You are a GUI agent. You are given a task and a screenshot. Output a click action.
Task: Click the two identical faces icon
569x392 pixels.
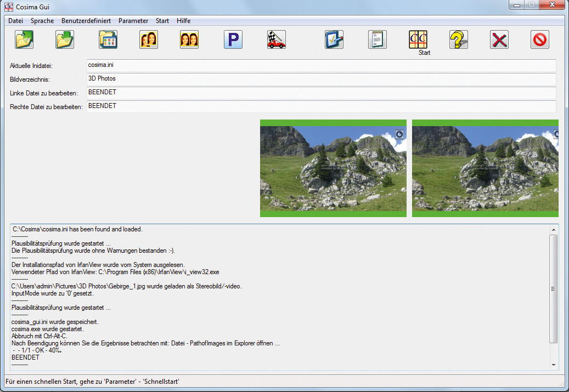tap(189, 39)
